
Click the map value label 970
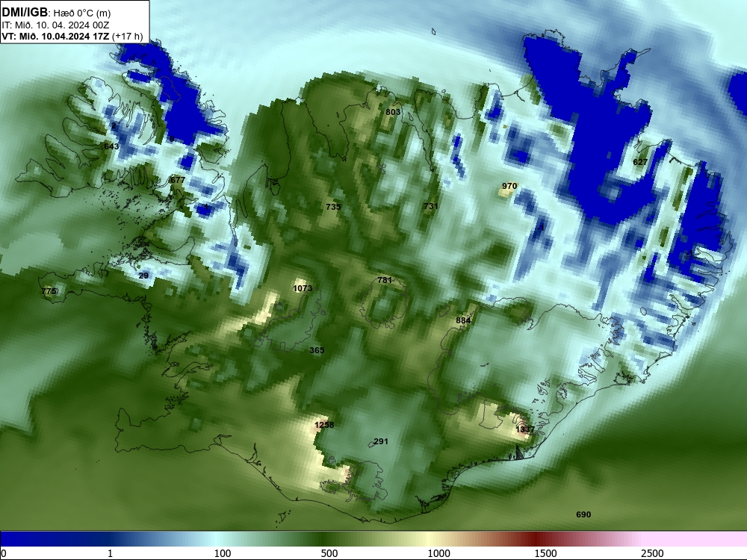(x=509, y=186)
